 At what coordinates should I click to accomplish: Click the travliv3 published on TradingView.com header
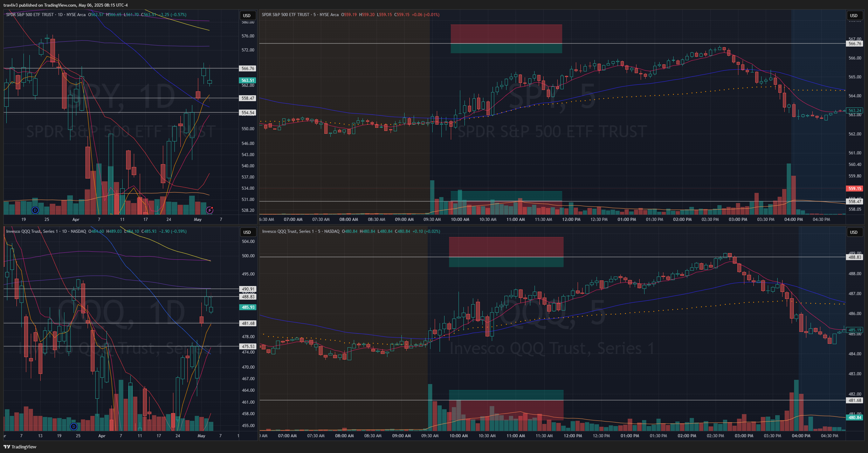[66, 5]
